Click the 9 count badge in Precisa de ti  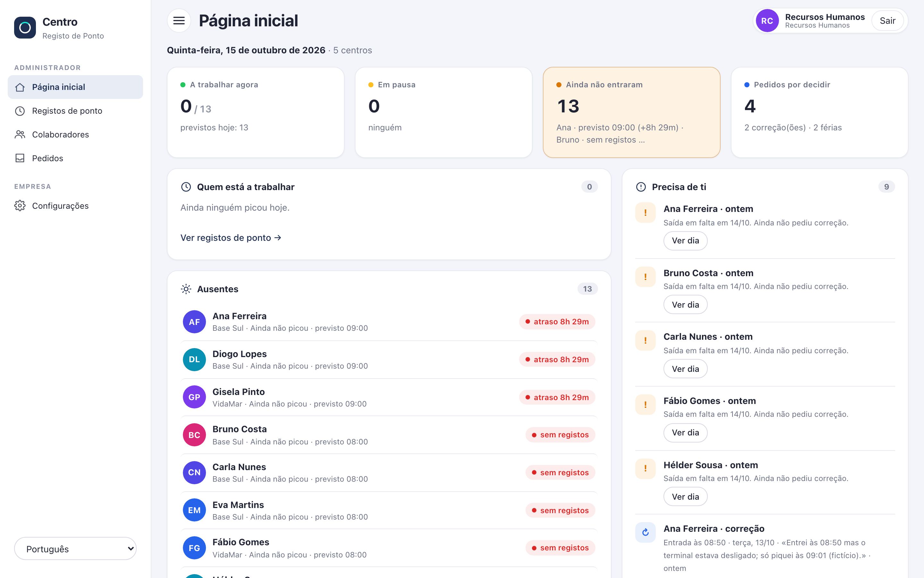[x=886, y=187]
